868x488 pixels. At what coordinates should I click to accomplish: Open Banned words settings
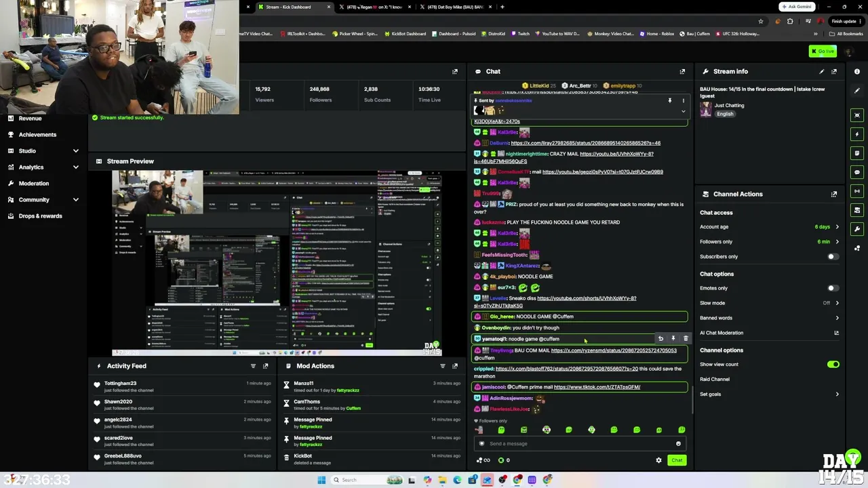[770, 318]
